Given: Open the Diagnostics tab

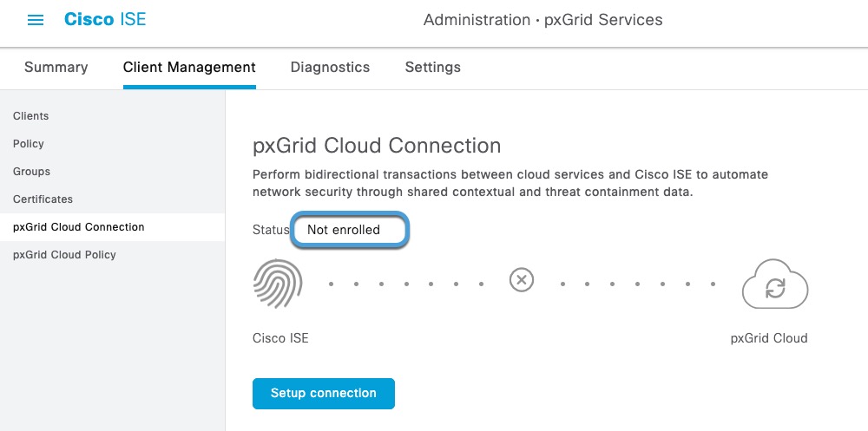Looking at the screenshot, I should coord(330,68).
